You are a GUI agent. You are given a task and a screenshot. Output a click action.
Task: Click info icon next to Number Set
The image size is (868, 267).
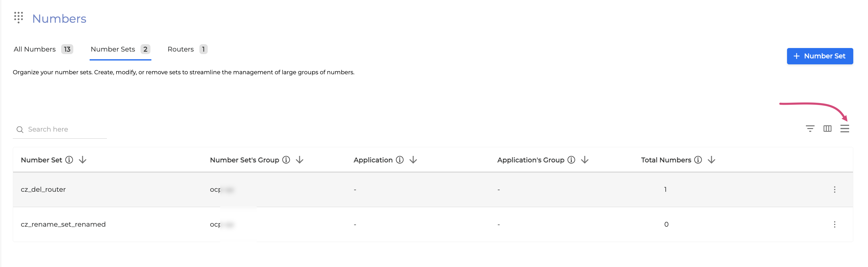point(69,160)
